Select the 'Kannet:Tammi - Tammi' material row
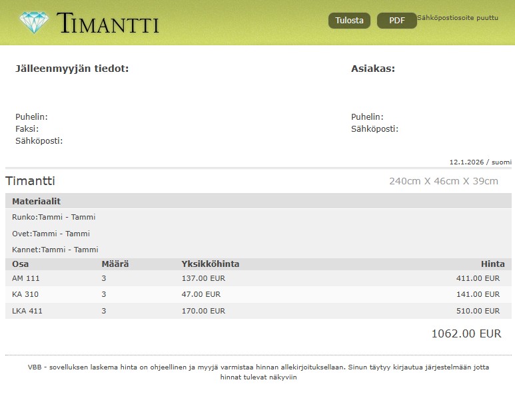 pos(55,250)
